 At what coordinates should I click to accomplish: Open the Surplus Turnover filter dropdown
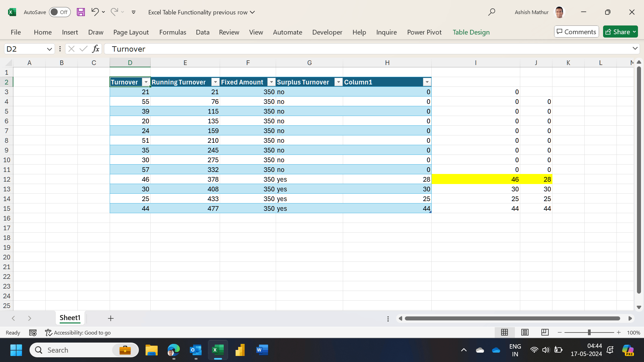point(338,82)
